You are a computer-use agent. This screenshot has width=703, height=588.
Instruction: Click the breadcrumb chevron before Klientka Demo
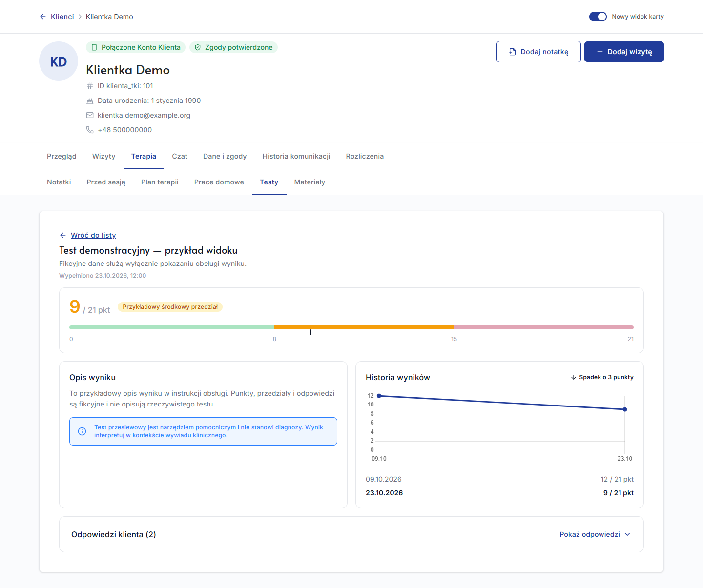80,17
